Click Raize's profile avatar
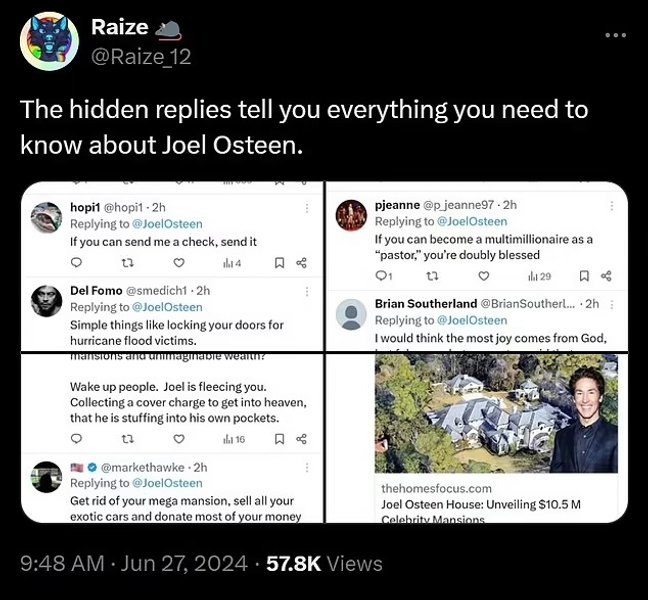This screenshot has width=648, height=600. click(x=49, y=41)
